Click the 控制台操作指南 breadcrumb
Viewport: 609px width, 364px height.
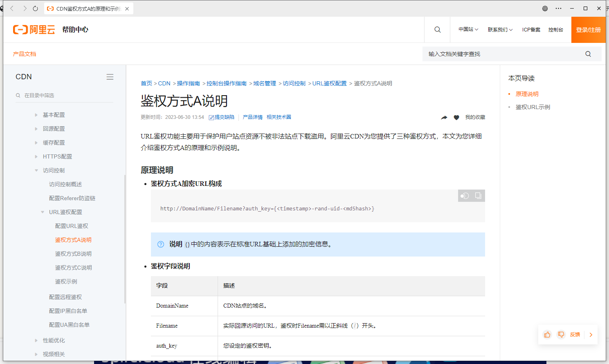pyautogui.click(x=227, y=83)
